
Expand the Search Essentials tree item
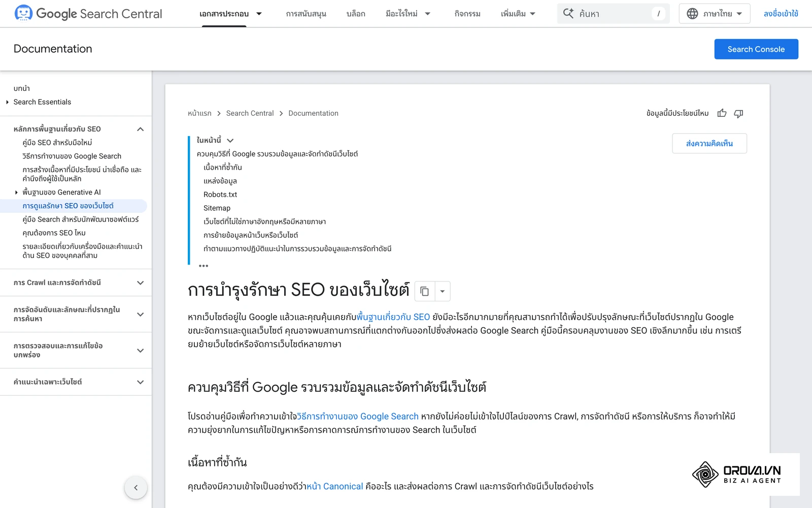click(8, 102)
